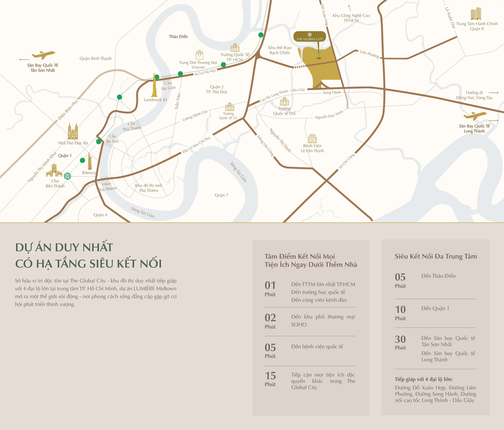The image size is (504, 430).
Task: Click The Global City location marker label
Action: [x=309, y=37]
